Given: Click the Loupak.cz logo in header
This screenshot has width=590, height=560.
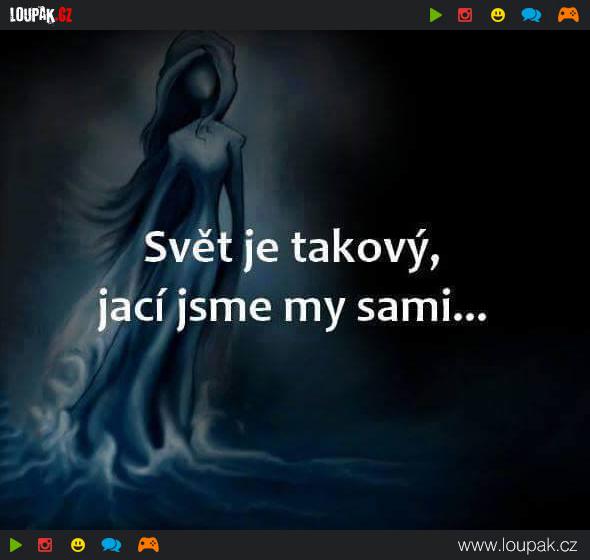Looking at the screenshot, I should [x=41, y=15].
